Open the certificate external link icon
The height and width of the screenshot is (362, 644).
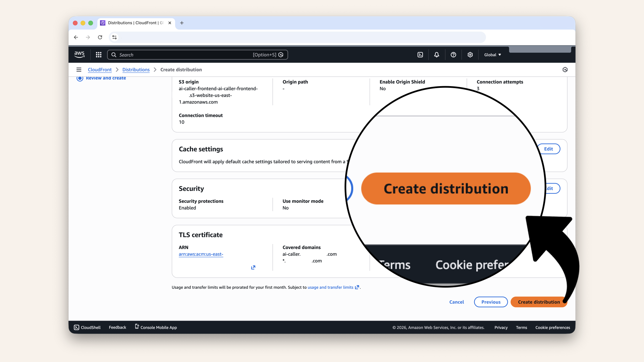253,267
